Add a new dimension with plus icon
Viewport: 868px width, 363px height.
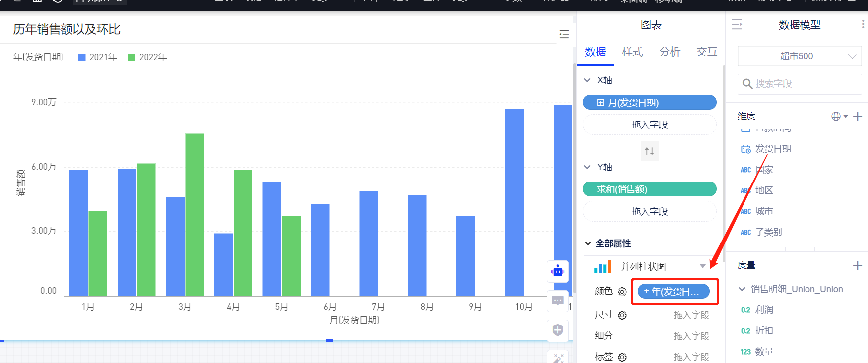point(858,116)
